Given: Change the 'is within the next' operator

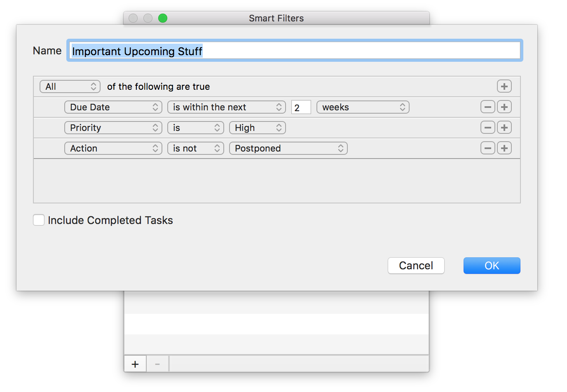Looking at the screenshot, I should click(x=226, y=107).
